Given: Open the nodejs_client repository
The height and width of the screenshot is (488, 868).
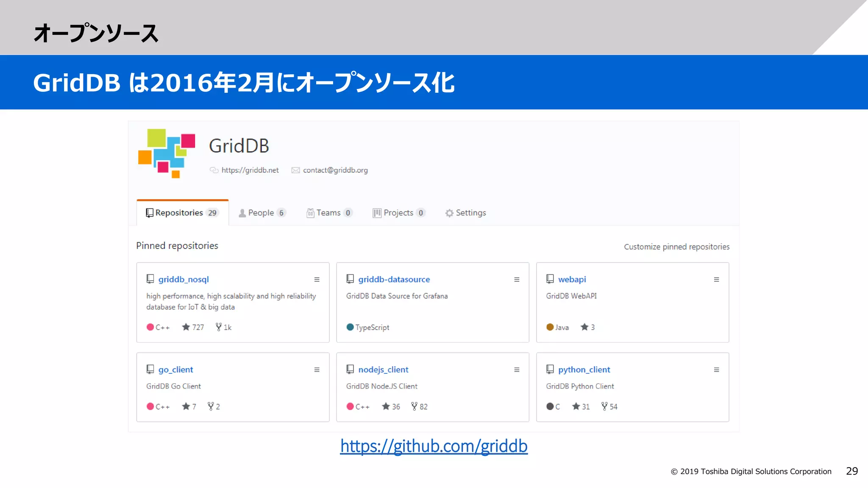Looking at the screenshot, I should (383, 369).
